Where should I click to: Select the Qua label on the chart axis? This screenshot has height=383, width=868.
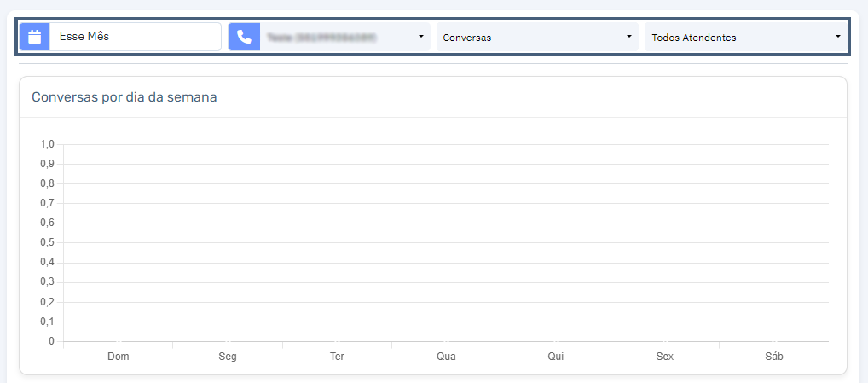[x=446, y=357]
